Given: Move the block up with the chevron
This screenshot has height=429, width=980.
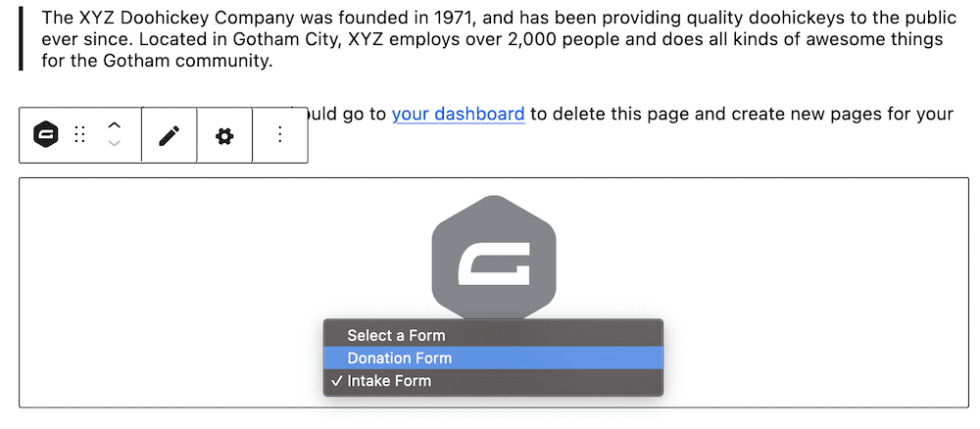Looking at the screenshot, I should (x=115, y=125).
